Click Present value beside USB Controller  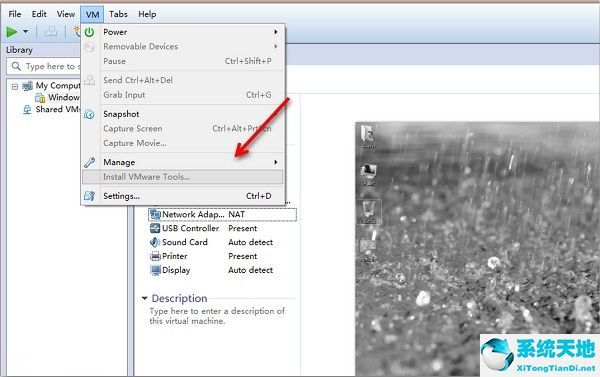click(243, 228)
